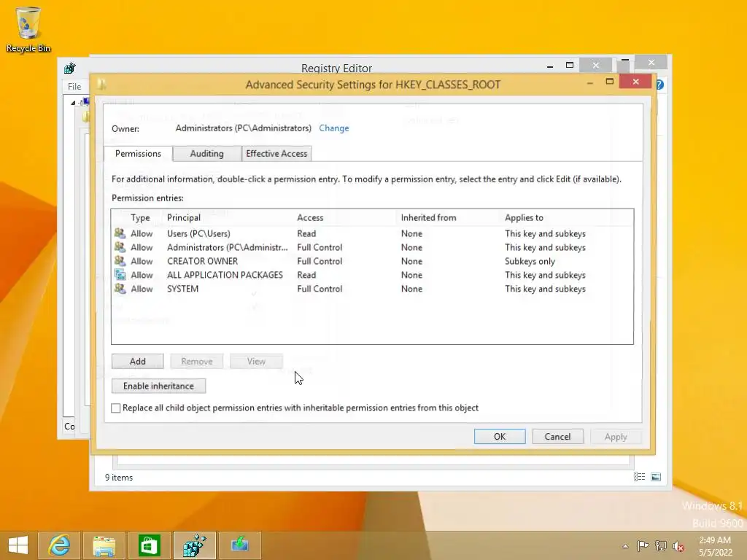Switch to the Permissions tab
Screen dimensions: 747x560
[138, 153]
